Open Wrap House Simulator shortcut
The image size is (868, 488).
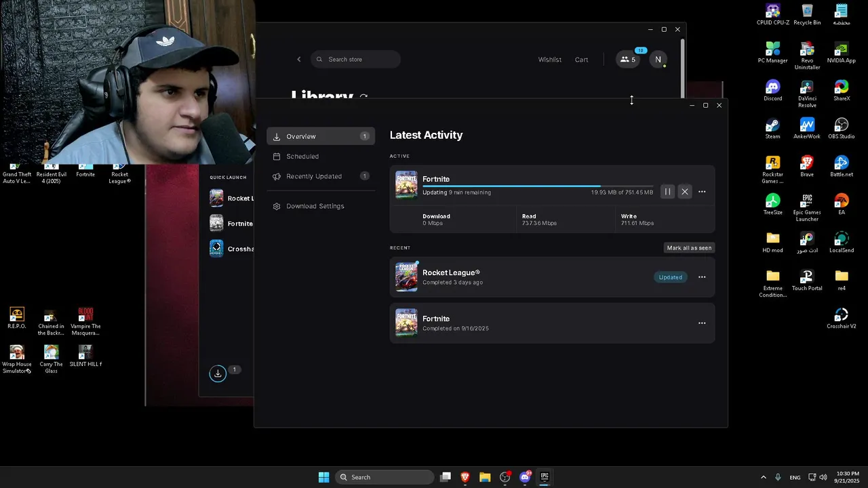pyautogui.click(x=17, y=360)
